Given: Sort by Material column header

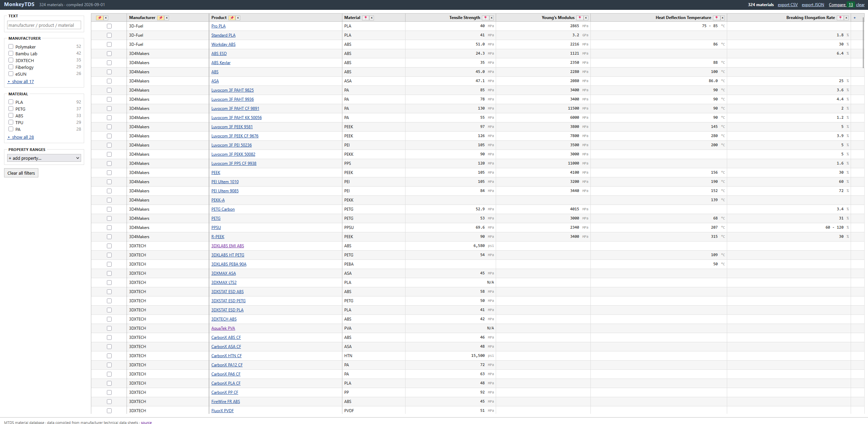Looking at the screenshot, I should pos(352,18).
